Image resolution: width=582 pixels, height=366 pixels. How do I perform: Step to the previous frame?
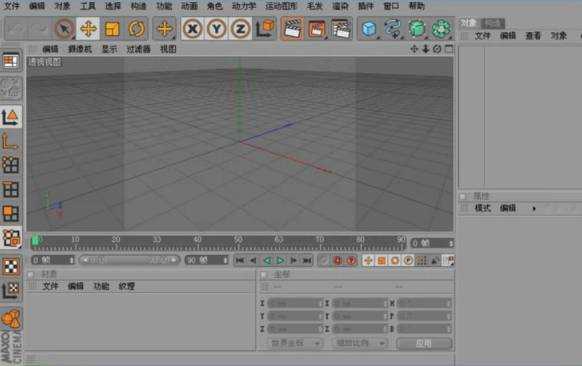coord(253,261)
